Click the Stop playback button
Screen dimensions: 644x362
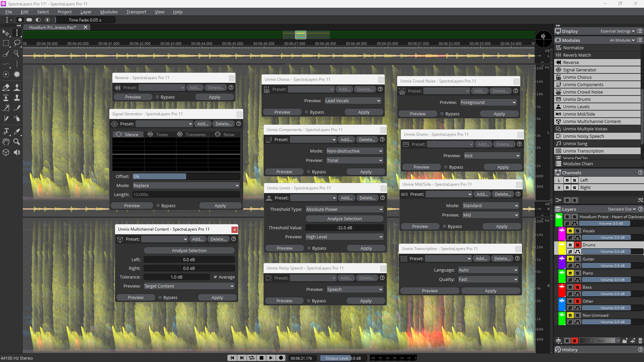(x=261, y=358)
